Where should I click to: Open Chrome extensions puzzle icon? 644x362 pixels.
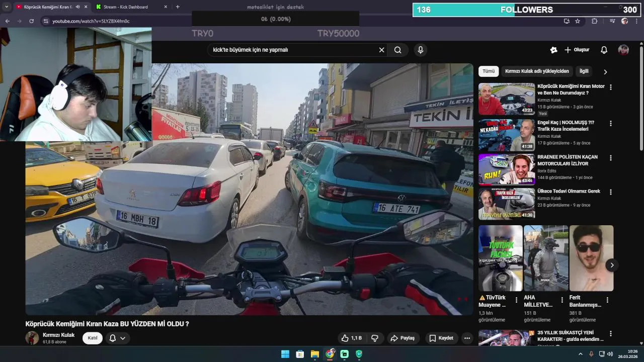(x=594, y=21)
